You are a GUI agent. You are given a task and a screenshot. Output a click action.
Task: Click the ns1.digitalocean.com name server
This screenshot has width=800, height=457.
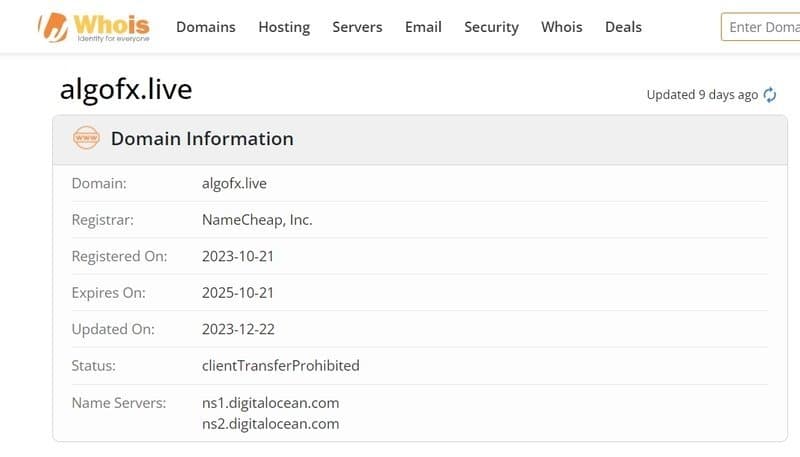(x=270, y=403)
